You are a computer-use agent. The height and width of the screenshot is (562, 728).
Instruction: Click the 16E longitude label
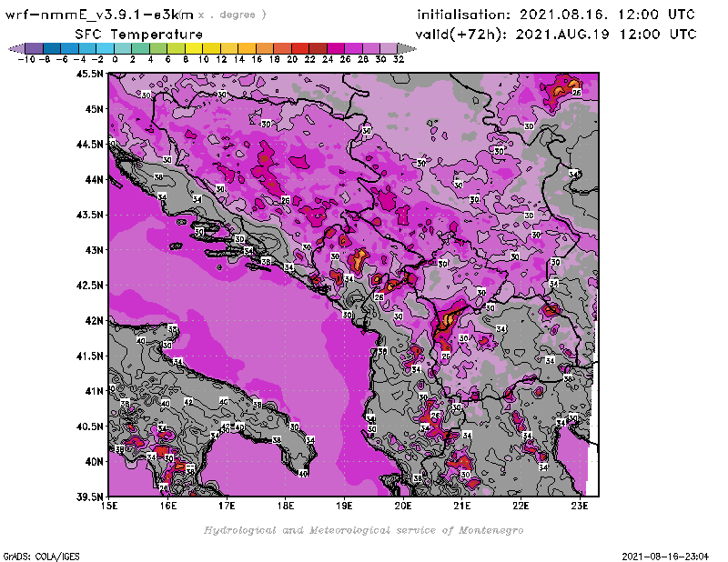(x=168, y=506)
